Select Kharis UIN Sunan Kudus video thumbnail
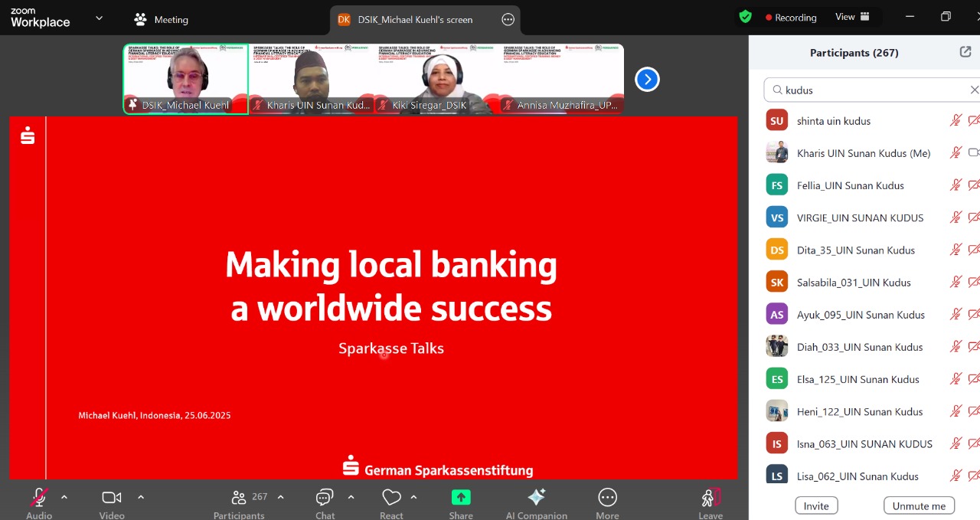This screenshot has height=520, width=980. click(311, 79)
